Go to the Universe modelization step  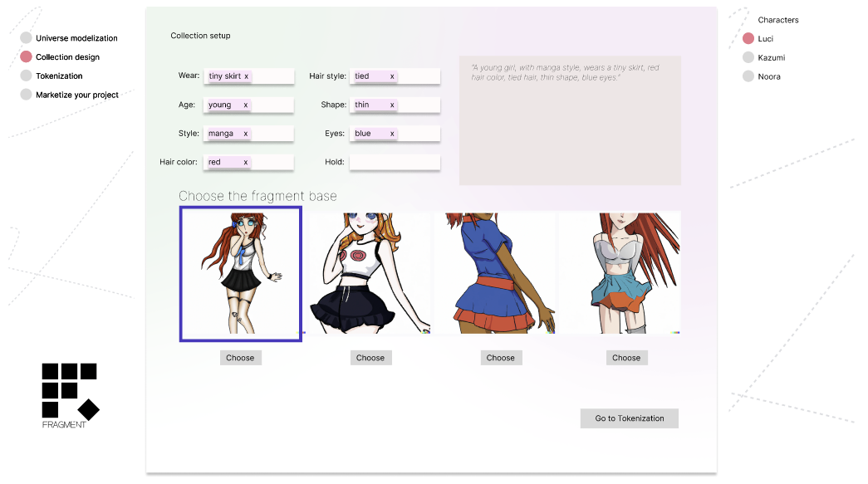(x=76, y=38)
